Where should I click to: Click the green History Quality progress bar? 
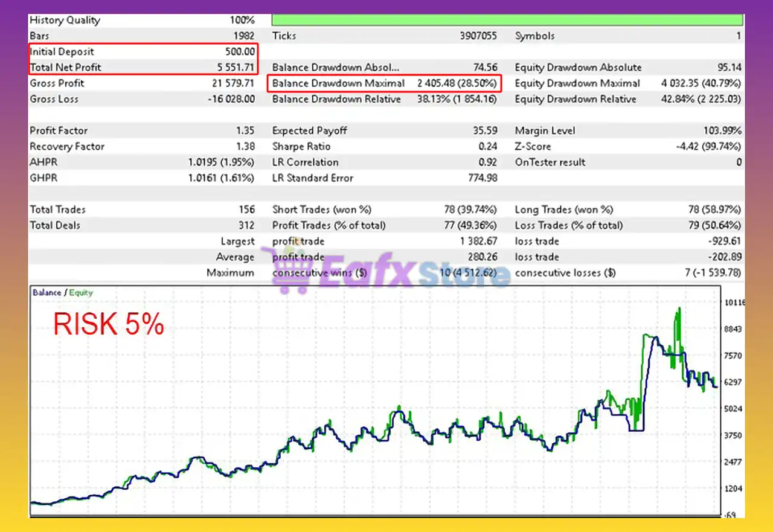pyautogui.click(x=507, y=20)
